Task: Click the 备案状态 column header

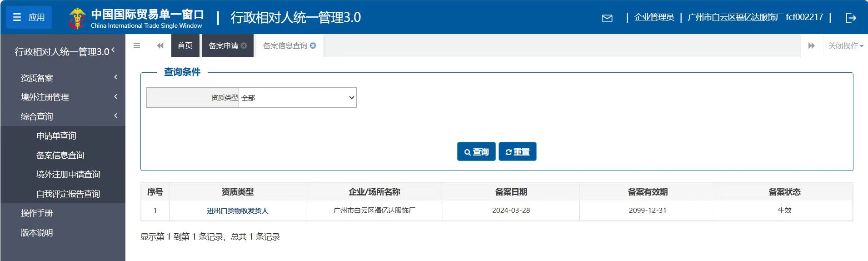Action: tap(784, 192)
